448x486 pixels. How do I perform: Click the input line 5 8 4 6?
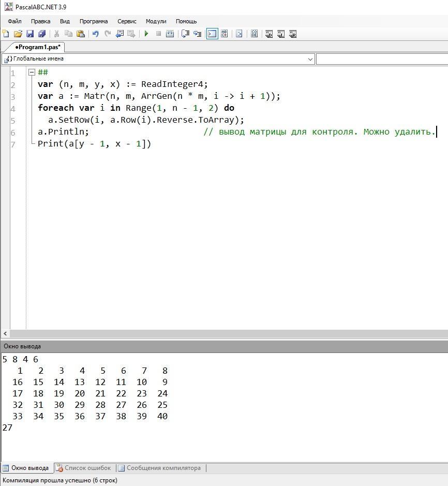(x=20, y=360)
